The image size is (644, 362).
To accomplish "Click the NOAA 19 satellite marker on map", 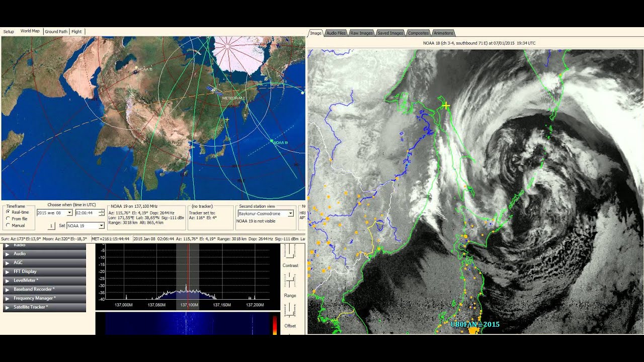I will (272, 141).
